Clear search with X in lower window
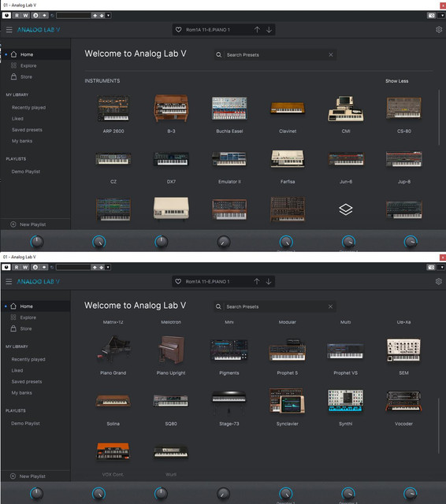446x504 pixels. [330, 306]
